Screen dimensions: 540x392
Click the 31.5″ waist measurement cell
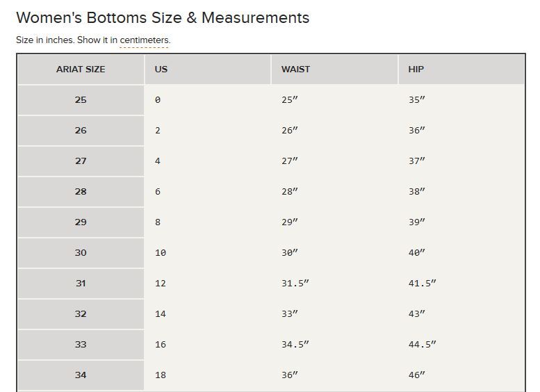tap(334, 284)
